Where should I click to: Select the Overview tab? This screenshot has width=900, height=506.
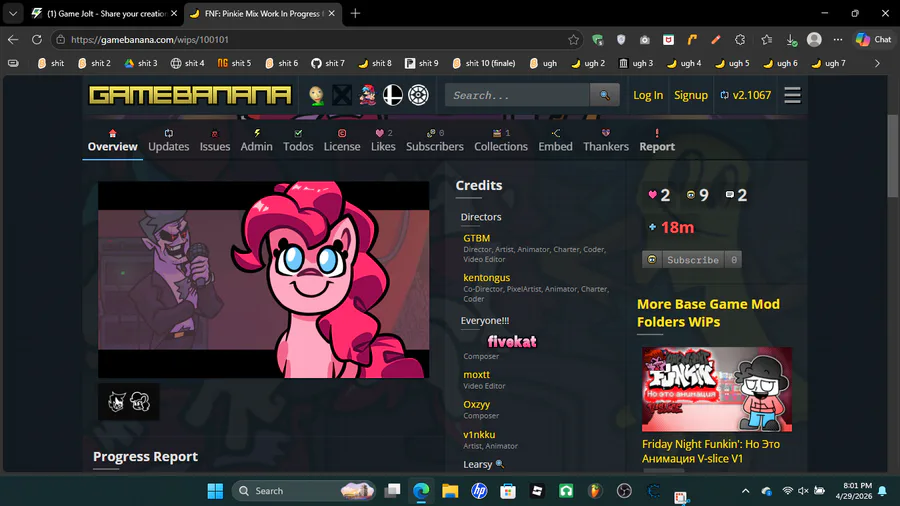click(112, 141)
